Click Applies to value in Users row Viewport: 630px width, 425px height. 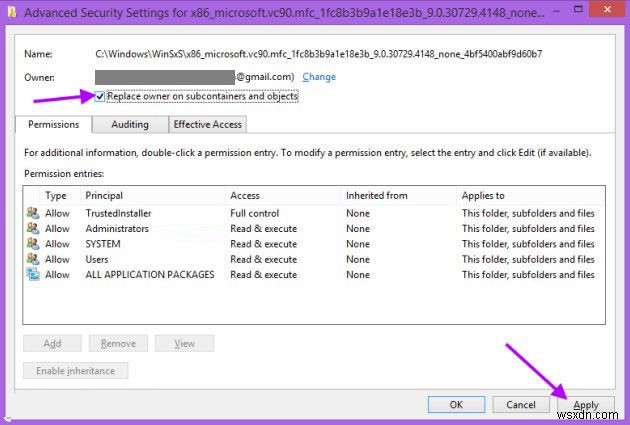[x=528, y=259]
